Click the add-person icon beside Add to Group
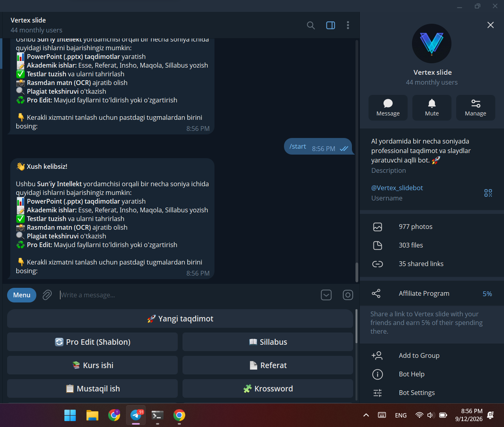The width and height of the screenshot is (504, 427). click(377, 355)
